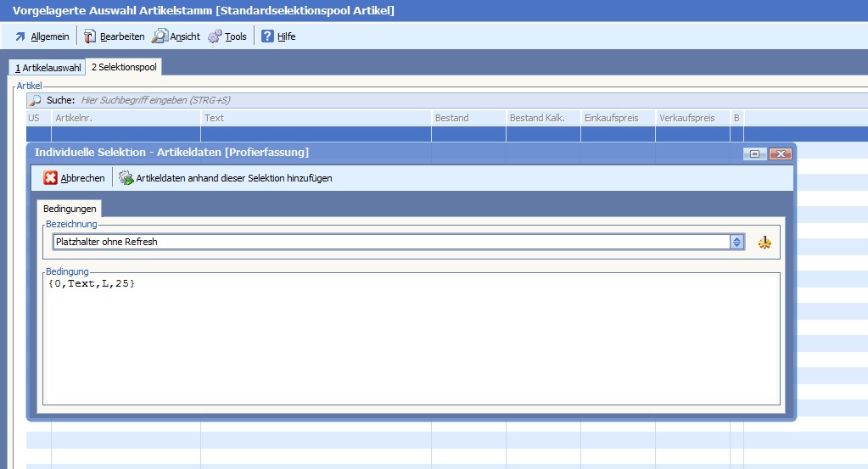Screen dimensions: 868x469
Task: Click inside the Bedingung text area
Action: 411,339
